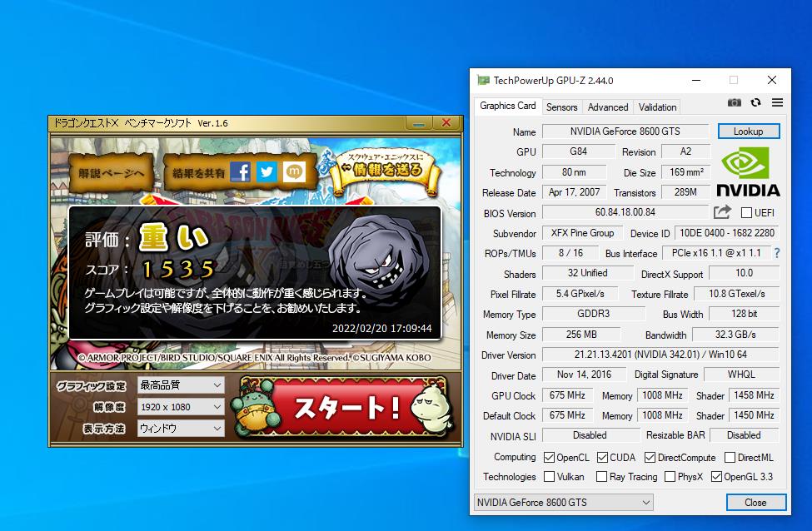The height and width of the screenshot is (531, 812).
Task: Click the Memory Type value GDDR3
Action: coord(594,314)
